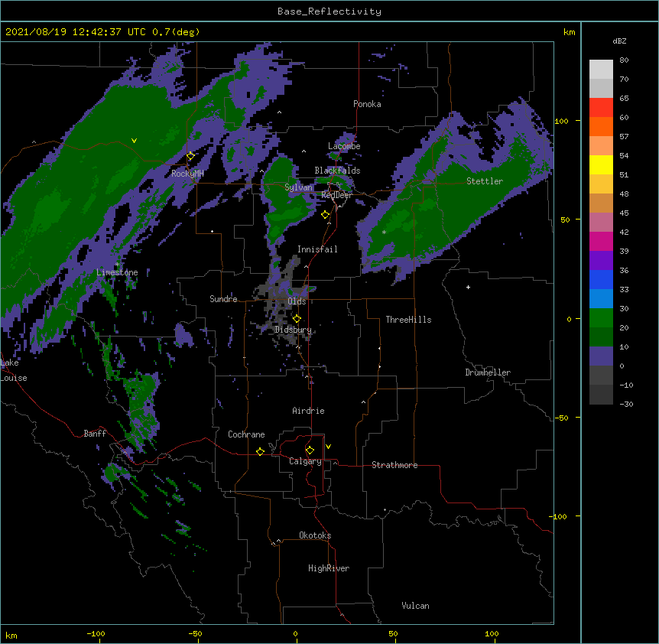This screenshot has width=659, height=644.
Task: Click the ThreeHills city label
Action: click(408, 320)
